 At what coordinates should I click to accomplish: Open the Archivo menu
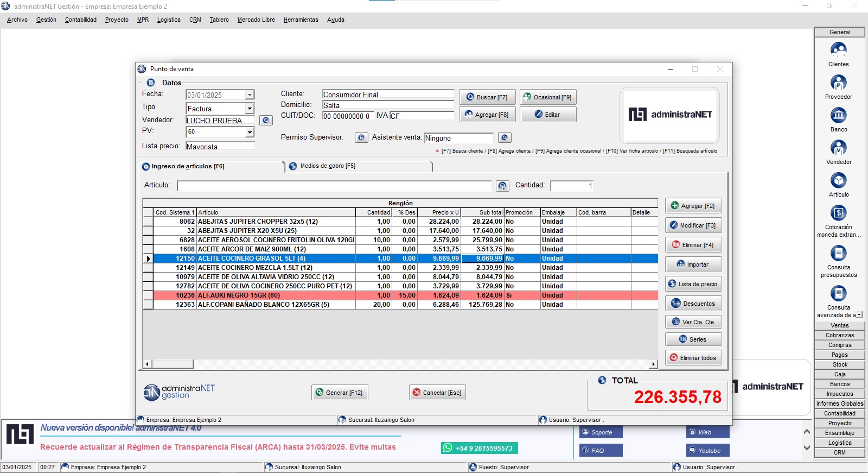(x=17, y=20)
